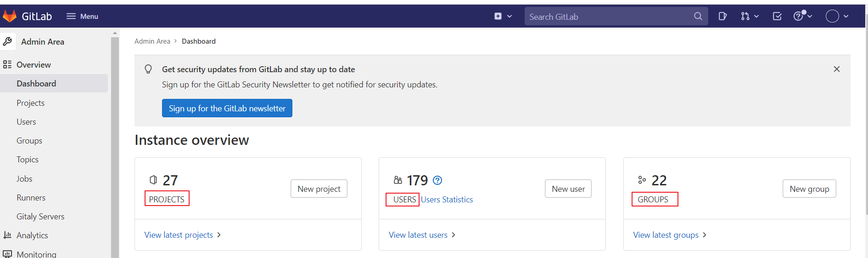Open the Users Statistics link
868x258 pixels.
[447, 200]
